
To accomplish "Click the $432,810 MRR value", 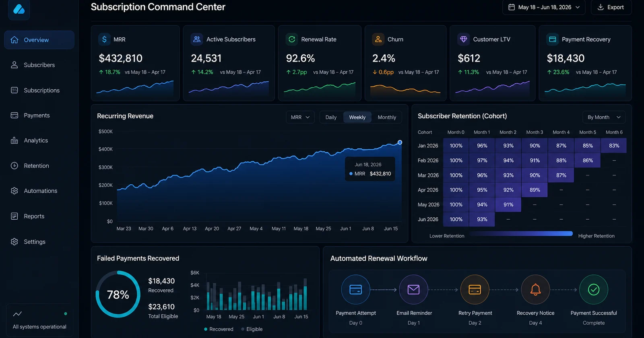I will coord(121,58).
